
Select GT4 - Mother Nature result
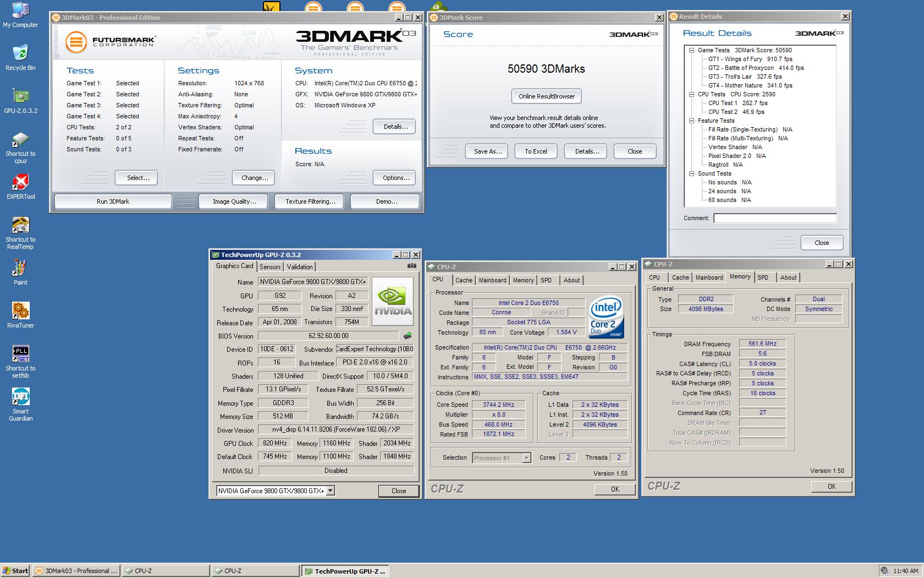click(x=750, y=85)
